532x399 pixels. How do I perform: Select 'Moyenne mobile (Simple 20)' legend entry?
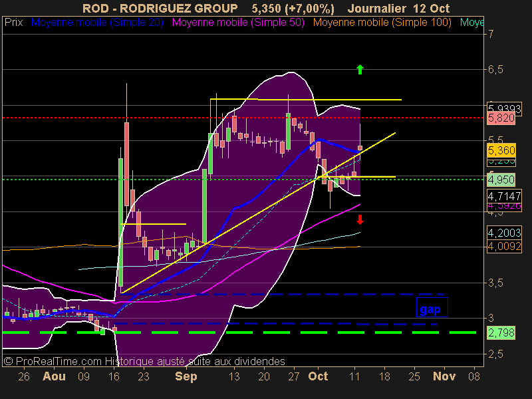[97, 23]
